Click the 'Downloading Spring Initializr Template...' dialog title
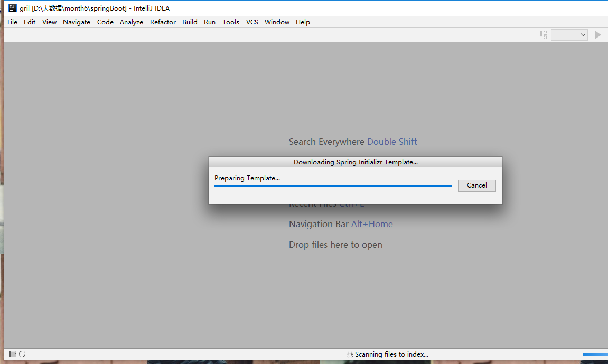 (x=356, y=162)
